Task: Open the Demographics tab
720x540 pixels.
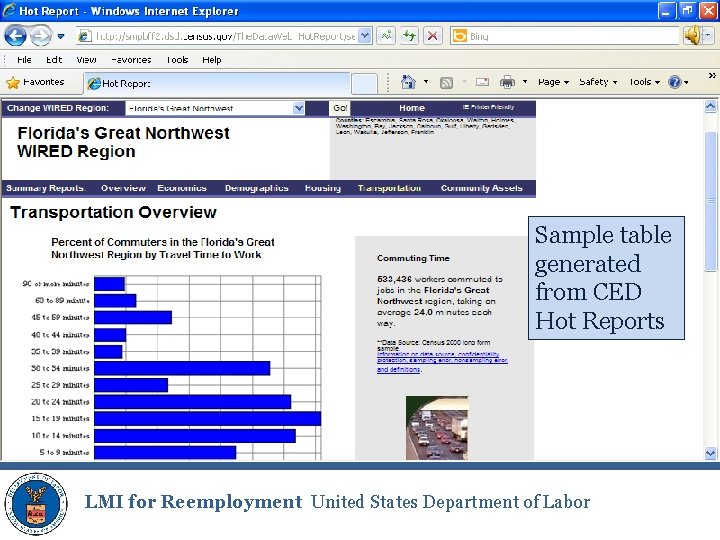Action: [257, 188]
